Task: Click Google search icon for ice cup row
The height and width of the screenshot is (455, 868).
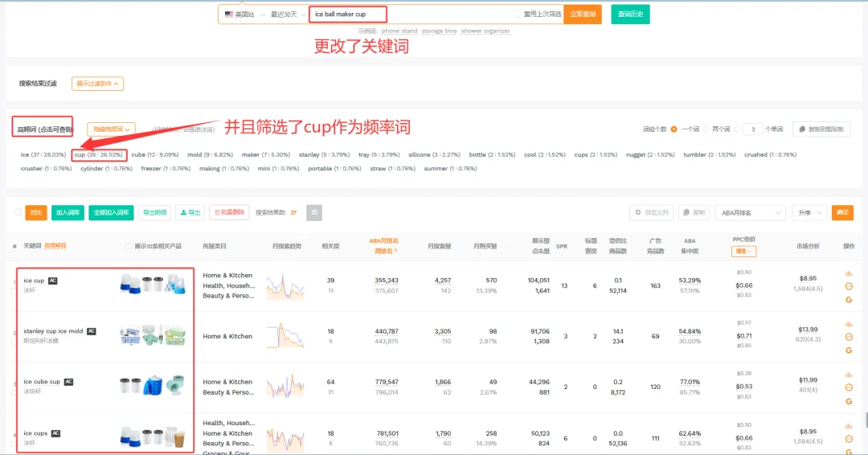Action: tap(849, 299)
